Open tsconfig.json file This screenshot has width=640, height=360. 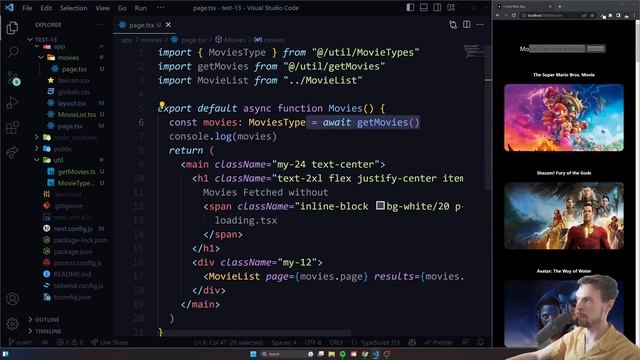pos(72,297)
